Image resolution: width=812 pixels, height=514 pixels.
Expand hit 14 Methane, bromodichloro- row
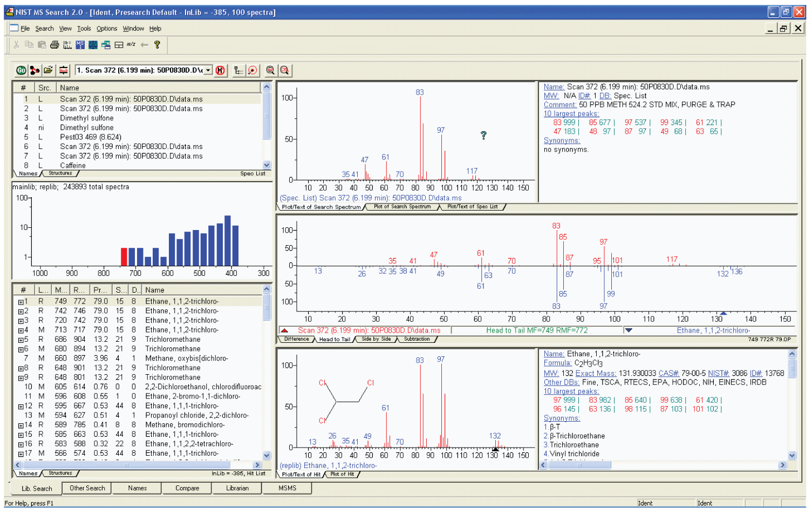21,425
